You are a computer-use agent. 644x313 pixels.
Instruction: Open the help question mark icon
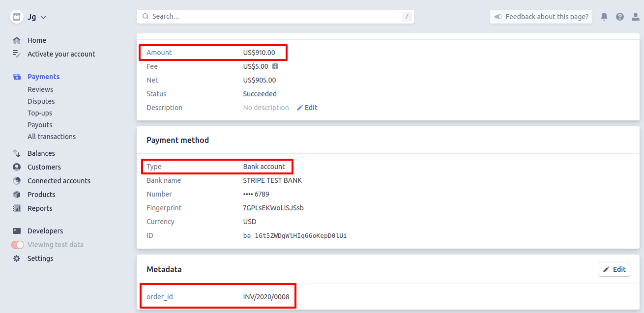click(x=620, y=17)
